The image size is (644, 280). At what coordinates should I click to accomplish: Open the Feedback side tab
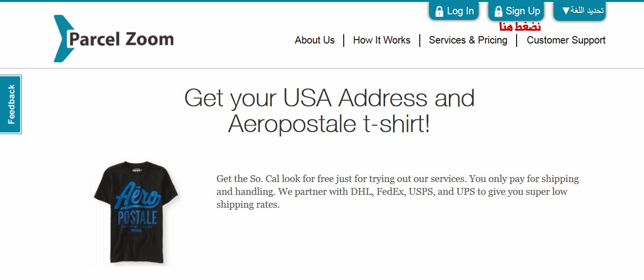[x=11, y=104]
